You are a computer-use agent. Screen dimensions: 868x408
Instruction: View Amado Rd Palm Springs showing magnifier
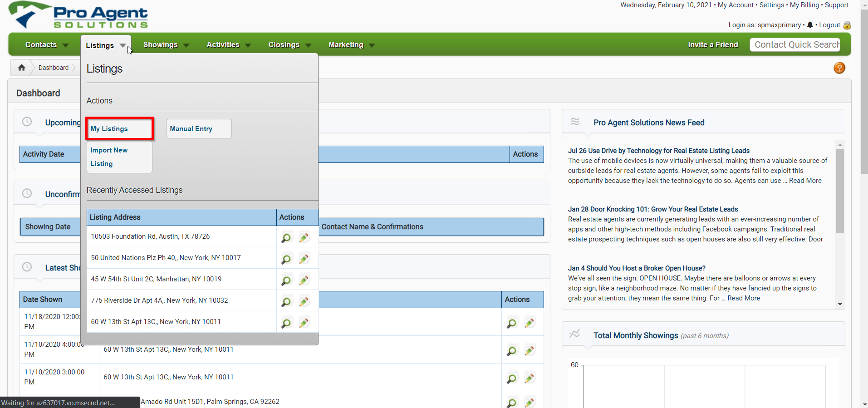pos(511,402)
